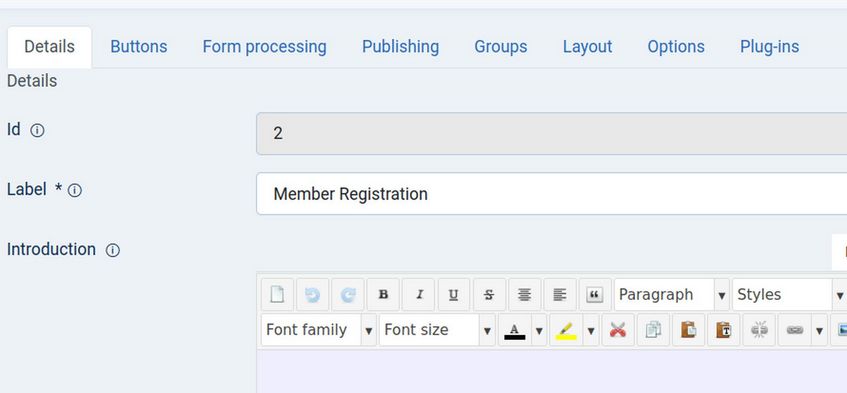Click the Paste as text icon
This screenshot has height=393, width=847.
(x=724, y=330)
